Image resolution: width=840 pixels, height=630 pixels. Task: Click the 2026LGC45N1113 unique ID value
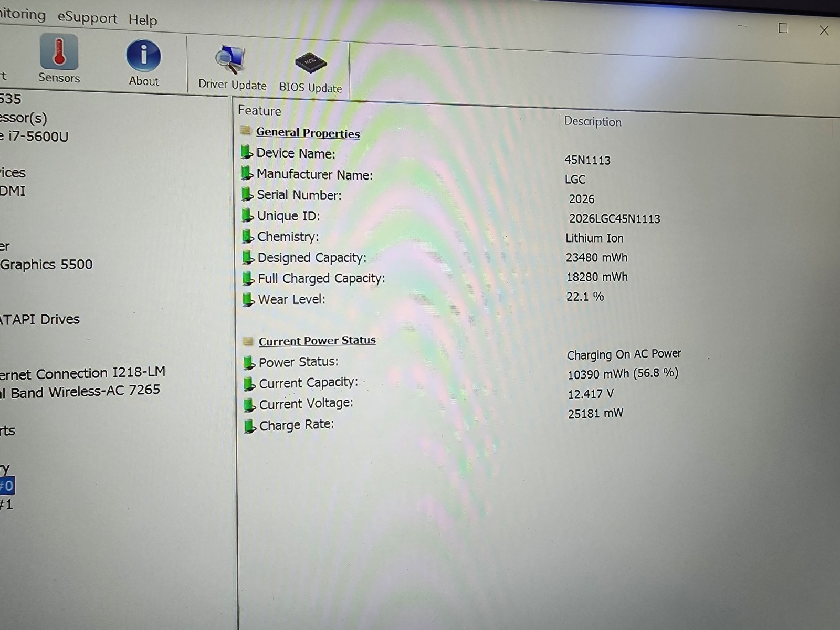coord(615,218)
